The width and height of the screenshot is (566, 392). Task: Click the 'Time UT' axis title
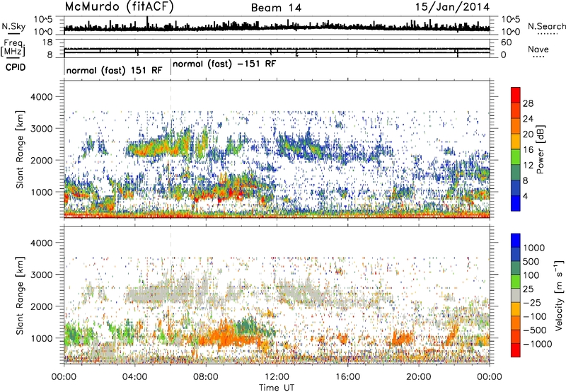click(x=277, y=388)
